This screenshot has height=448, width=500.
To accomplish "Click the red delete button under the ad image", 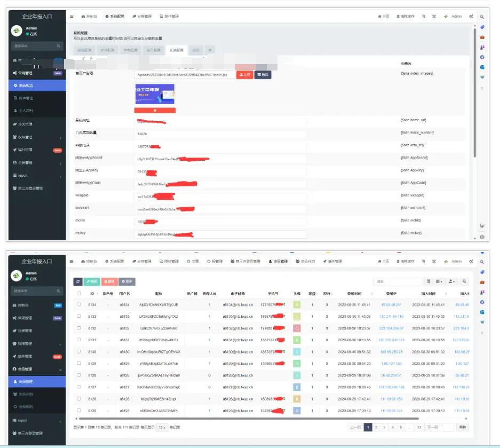I will 155,111.
